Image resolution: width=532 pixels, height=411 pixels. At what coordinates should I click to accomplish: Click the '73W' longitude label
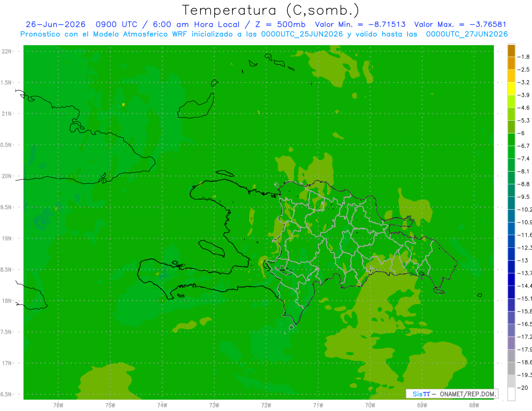214,405
